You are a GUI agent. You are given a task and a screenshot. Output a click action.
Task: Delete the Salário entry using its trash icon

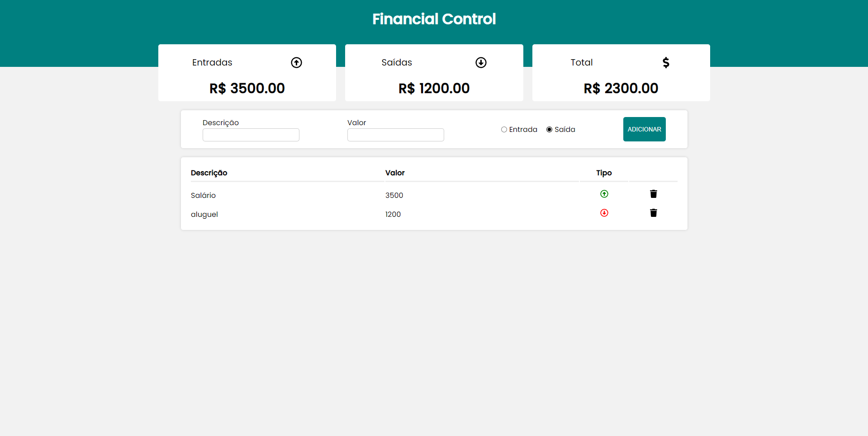pos(653,194)
